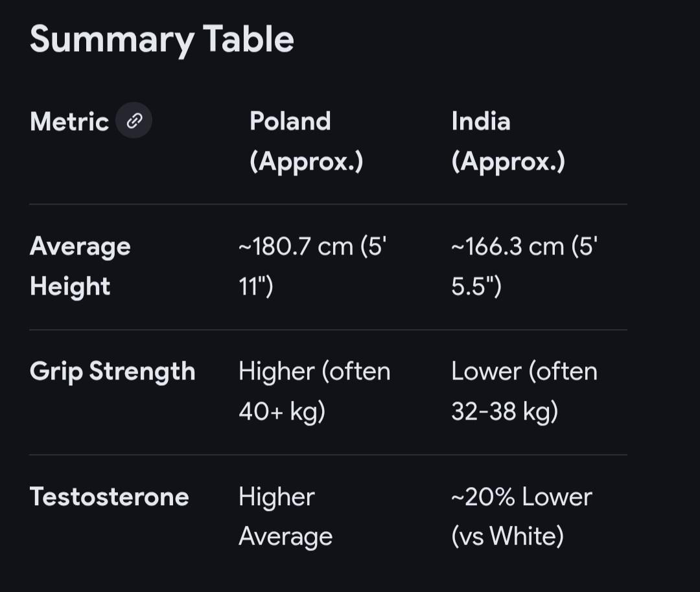The width and height of the screenshot is (700, 592).
Task: Click the 'Lower (often 32-38 kg)' cell
Action: (524, 391)
